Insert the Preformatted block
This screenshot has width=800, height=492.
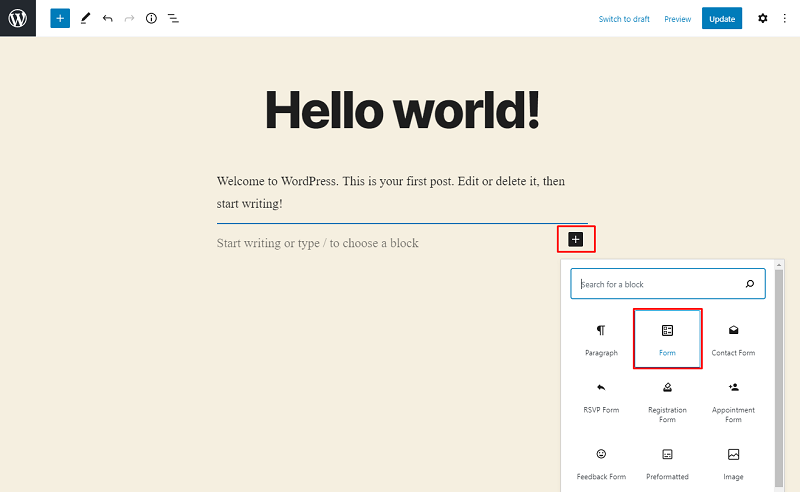[x=667, y=464]
